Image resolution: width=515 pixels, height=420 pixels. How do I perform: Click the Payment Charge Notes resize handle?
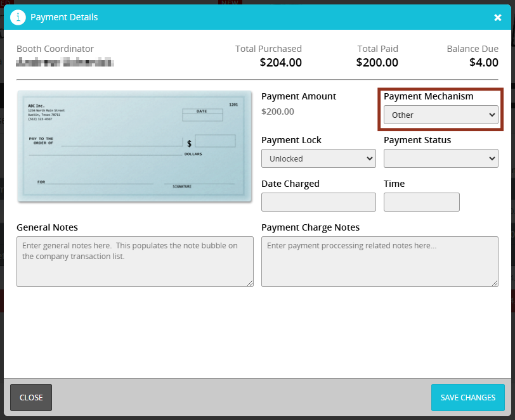495,283
